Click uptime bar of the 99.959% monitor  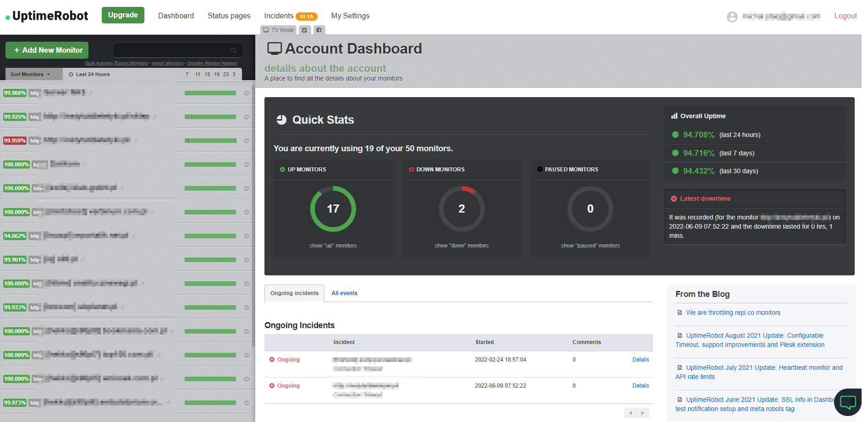(210, 141)
